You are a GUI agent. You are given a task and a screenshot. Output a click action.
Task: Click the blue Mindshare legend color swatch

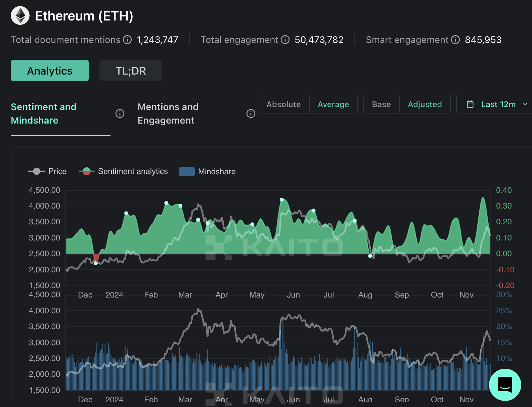coord(187,172)
